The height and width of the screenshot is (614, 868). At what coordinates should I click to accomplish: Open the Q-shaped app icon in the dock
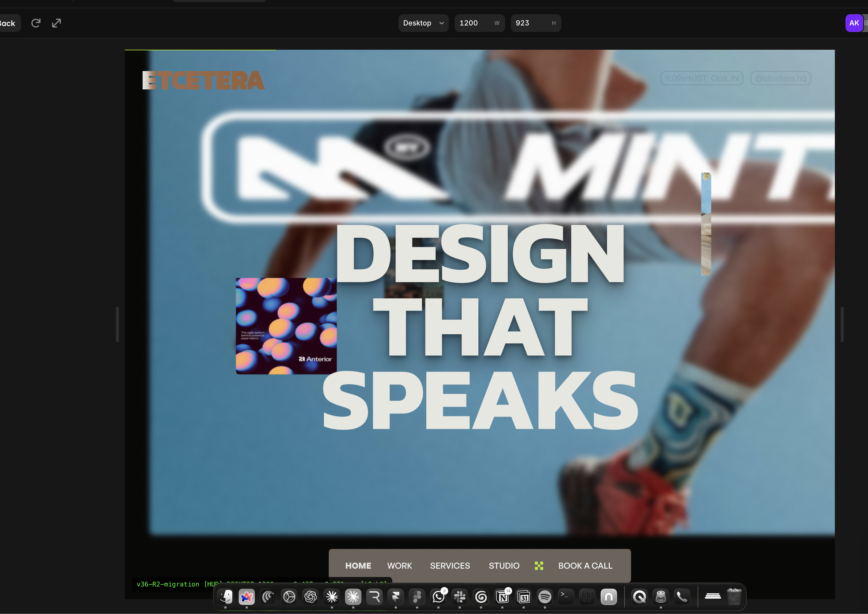tap(639, 597)
